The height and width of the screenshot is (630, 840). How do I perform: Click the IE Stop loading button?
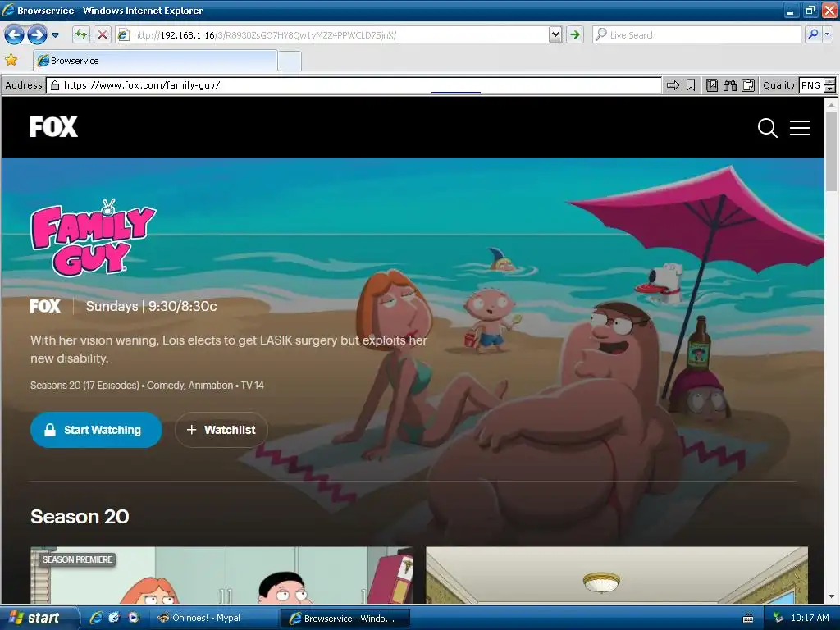click(102, 35)
